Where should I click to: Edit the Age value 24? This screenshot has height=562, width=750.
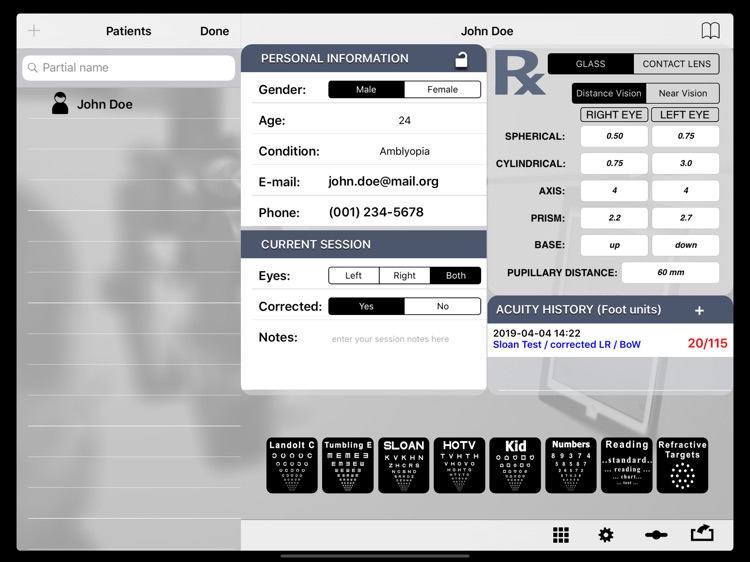tap(405, 120)
